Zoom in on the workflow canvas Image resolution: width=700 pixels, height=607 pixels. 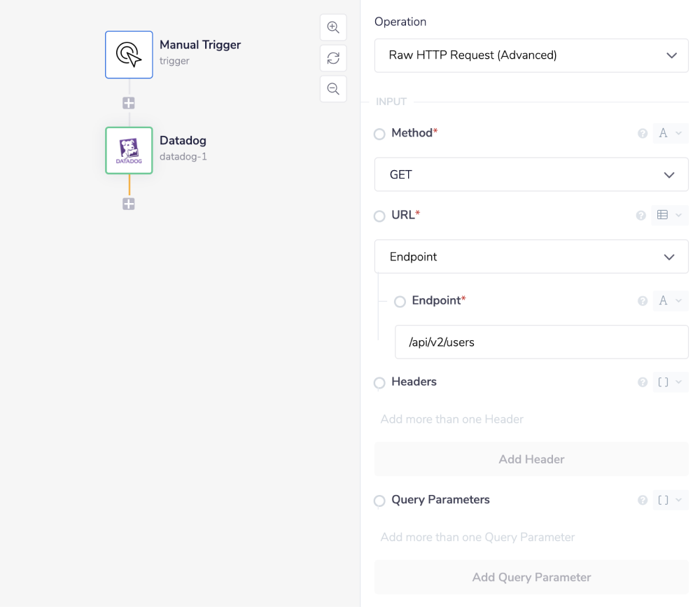(333, 27)
